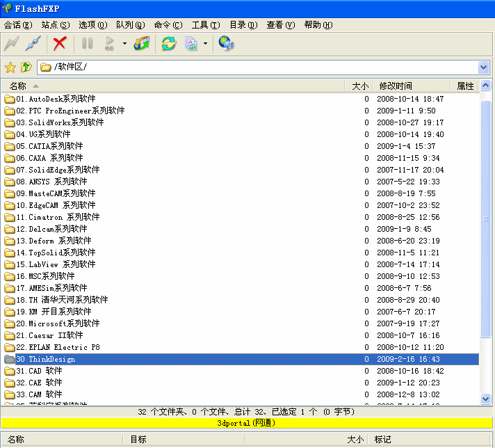Click the vertical scrollbar thumb
Screen dimensions: 495x448
485,219
